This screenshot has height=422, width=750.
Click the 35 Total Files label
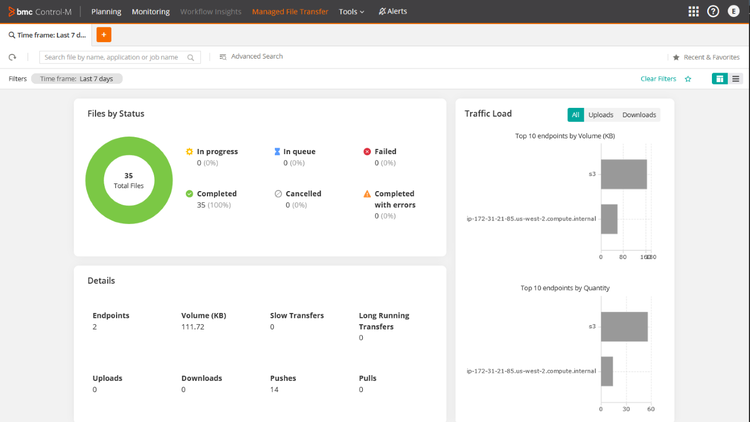coord(129,180)
